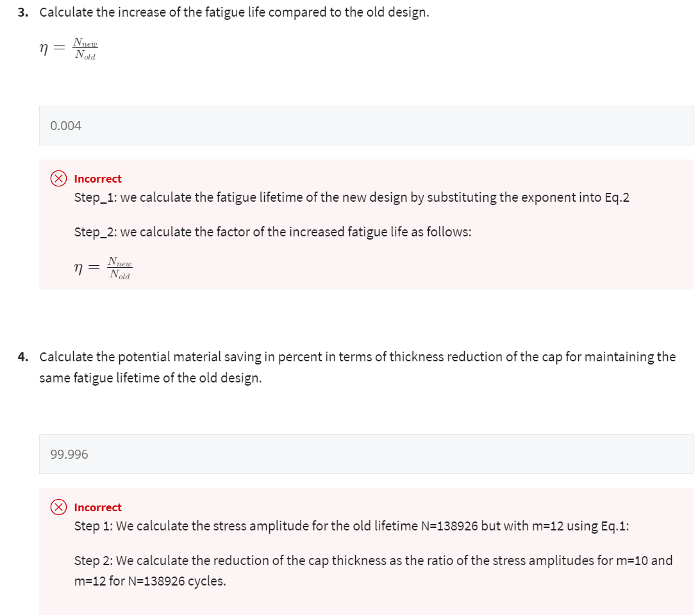Select the question 4 heading text
Viewport: 700px width, 615px height.
[x=353, y=366]
